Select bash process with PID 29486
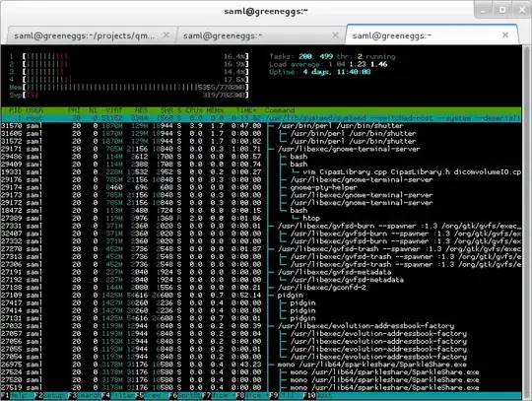 [261, 157]
